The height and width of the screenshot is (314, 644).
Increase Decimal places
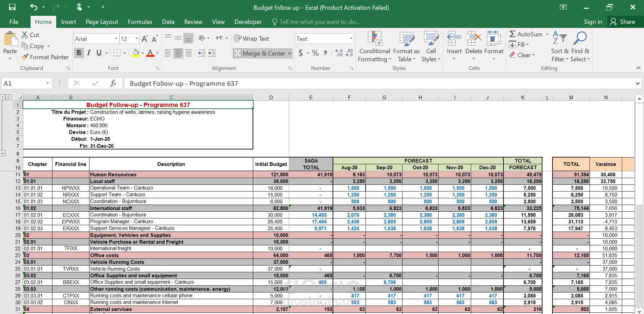339,53
